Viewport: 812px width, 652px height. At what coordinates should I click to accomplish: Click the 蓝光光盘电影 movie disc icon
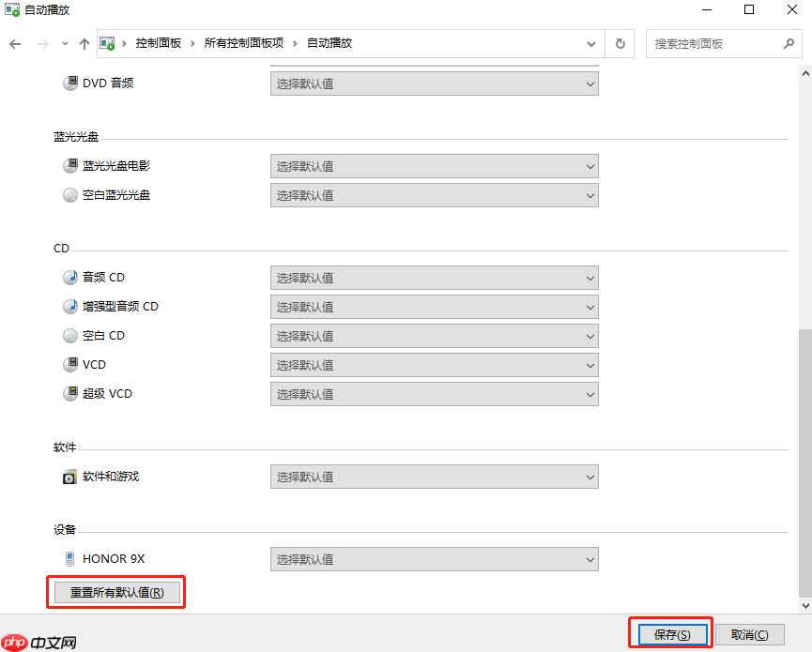70,165
